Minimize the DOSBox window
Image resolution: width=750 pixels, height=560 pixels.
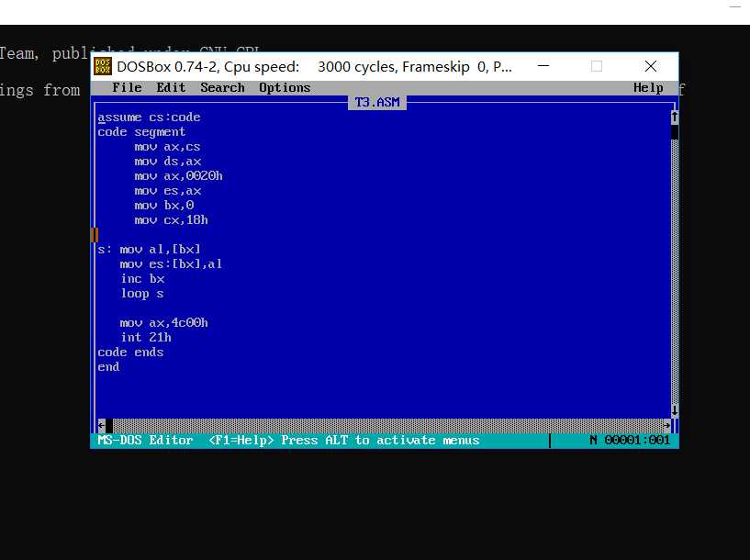tap(543, 66)
